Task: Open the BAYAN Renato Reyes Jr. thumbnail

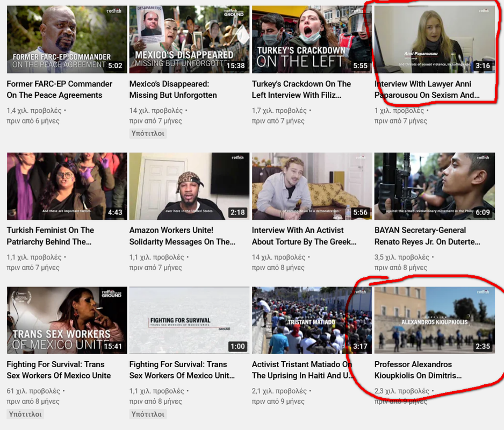Action: coord(435,186)
